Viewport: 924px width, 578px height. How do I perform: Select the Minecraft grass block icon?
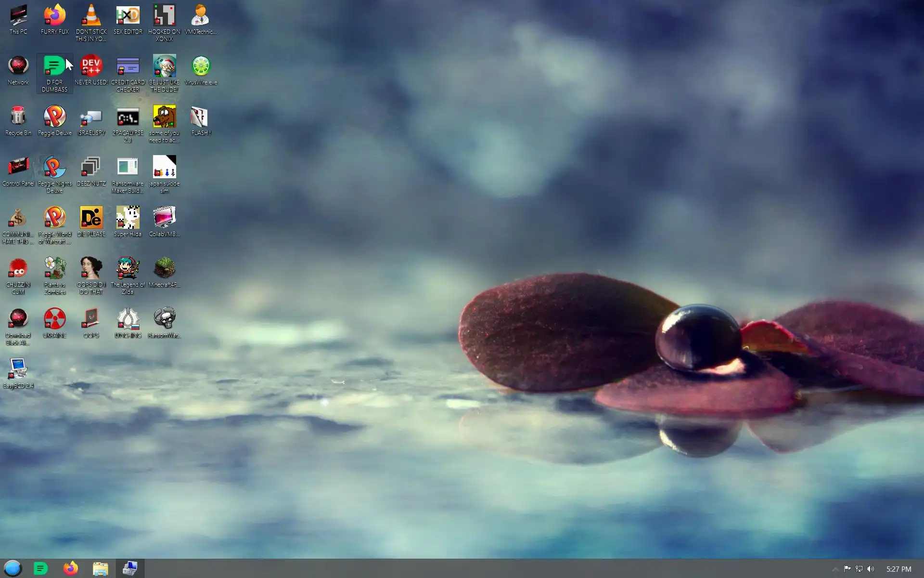point(164,269)
